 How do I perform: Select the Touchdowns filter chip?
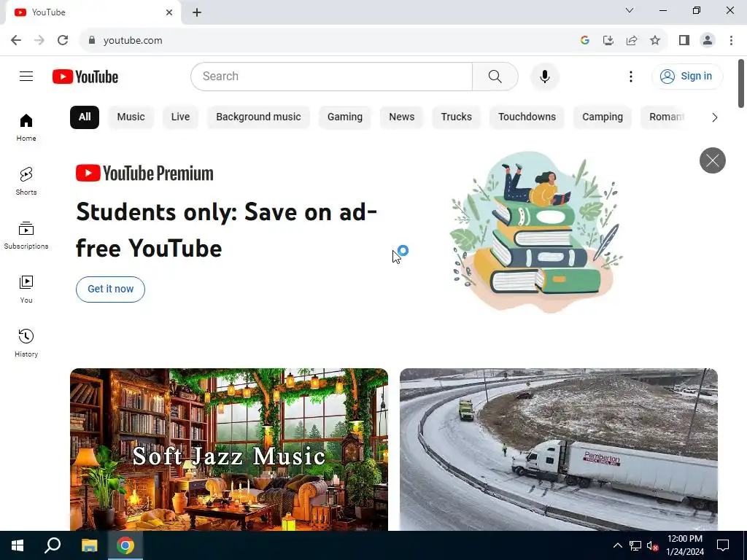527,117
